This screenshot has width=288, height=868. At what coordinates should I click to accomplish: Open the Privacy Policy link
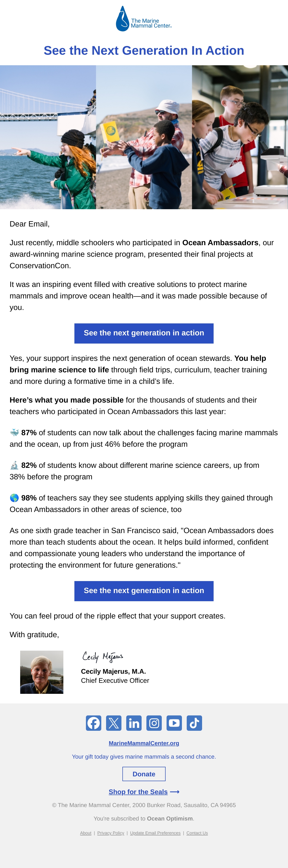111,833
